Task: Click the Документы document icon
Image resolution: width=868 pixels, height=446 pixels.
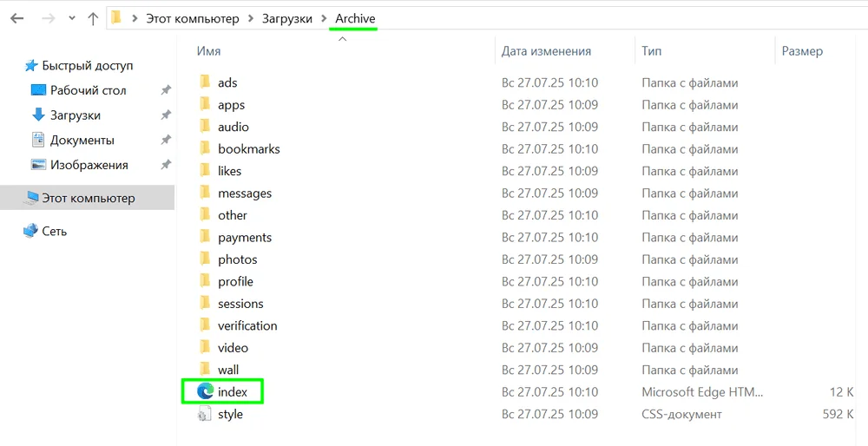Action: coord(38,140)
